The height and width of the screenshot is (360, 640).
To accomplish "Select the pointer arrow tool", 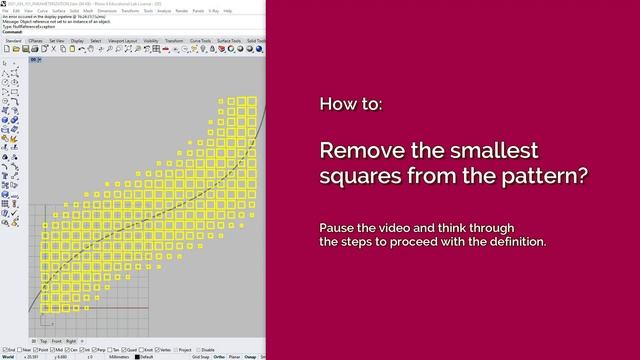I will tap(5, 63).
